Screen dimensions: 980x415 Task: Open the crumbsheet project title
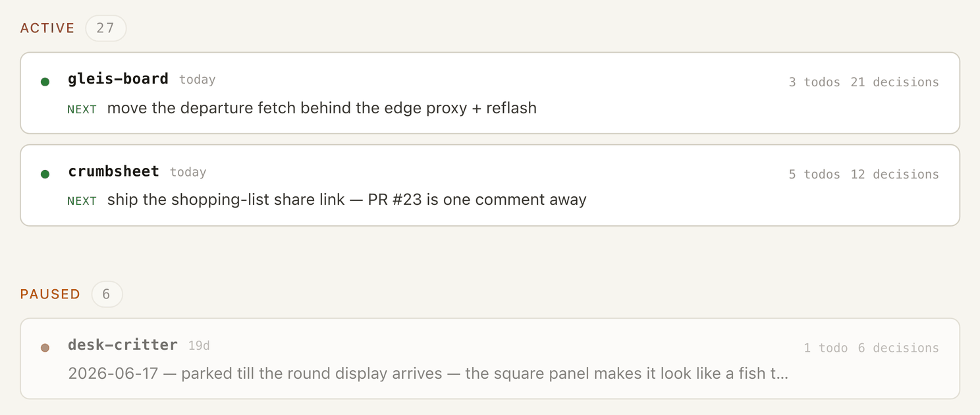[114, 171]
